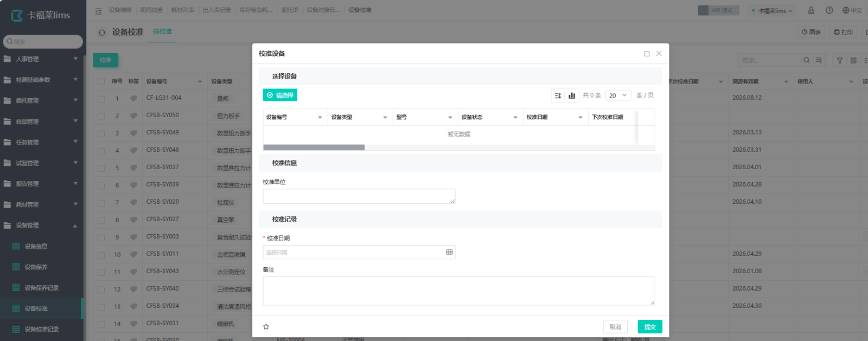Viewport: 868px width, 341px height.
Task: Click the 图表 chart button
Action: (811, 32)
